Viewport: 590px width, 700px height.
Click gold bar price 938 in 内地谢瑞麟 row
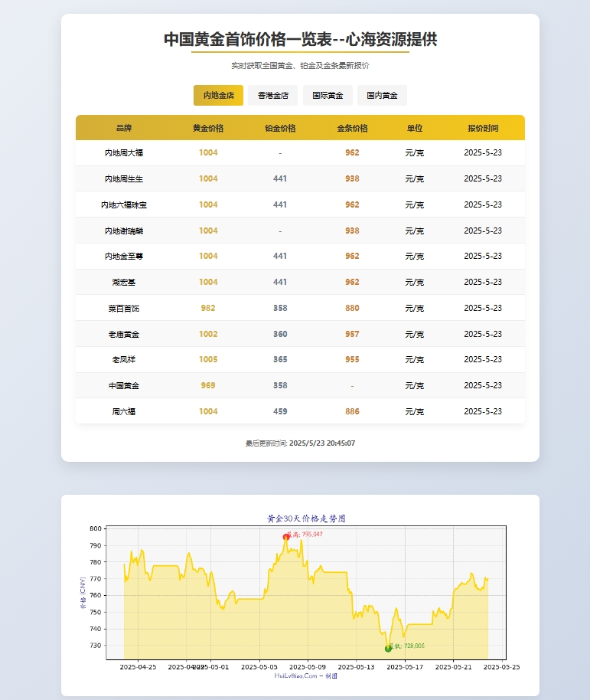click(x=352, y=231)
